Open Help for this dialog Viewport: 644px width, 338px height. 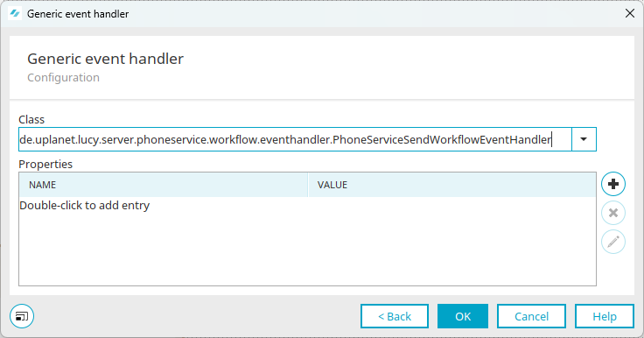(605, 316)
